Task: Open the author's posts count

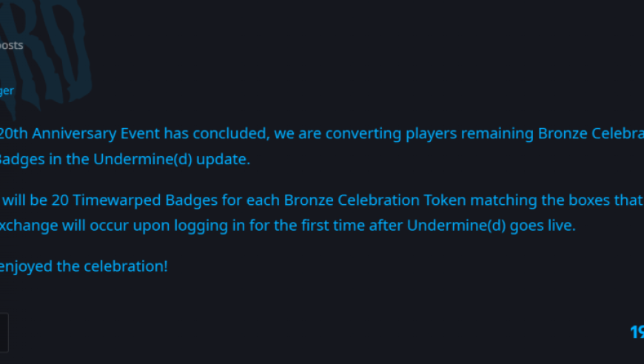Action: pos(12,45)
